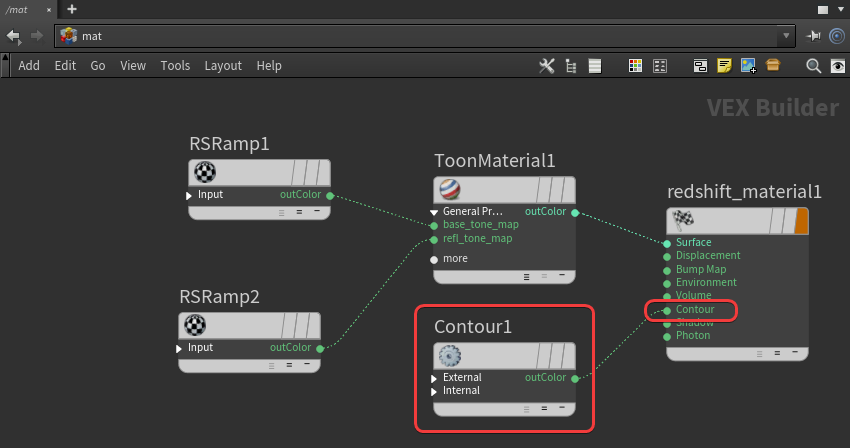Open the Help menu

point(269,66)
